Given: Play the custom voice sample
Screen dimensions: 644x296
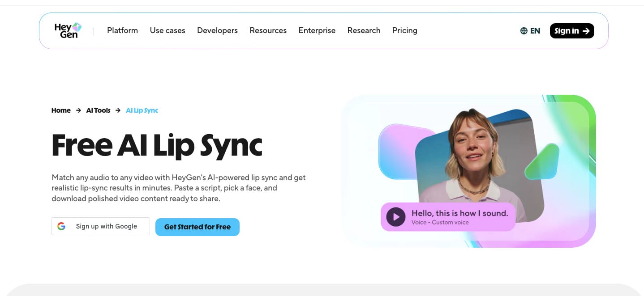Looking at the screenshot, I should coord(396,217).
